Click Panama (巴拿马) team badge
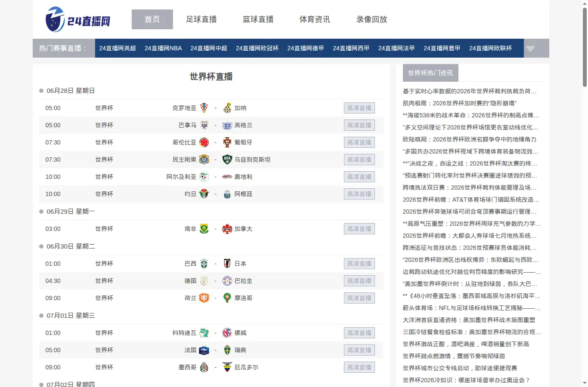The image size is (588, 387). point(204,125)
